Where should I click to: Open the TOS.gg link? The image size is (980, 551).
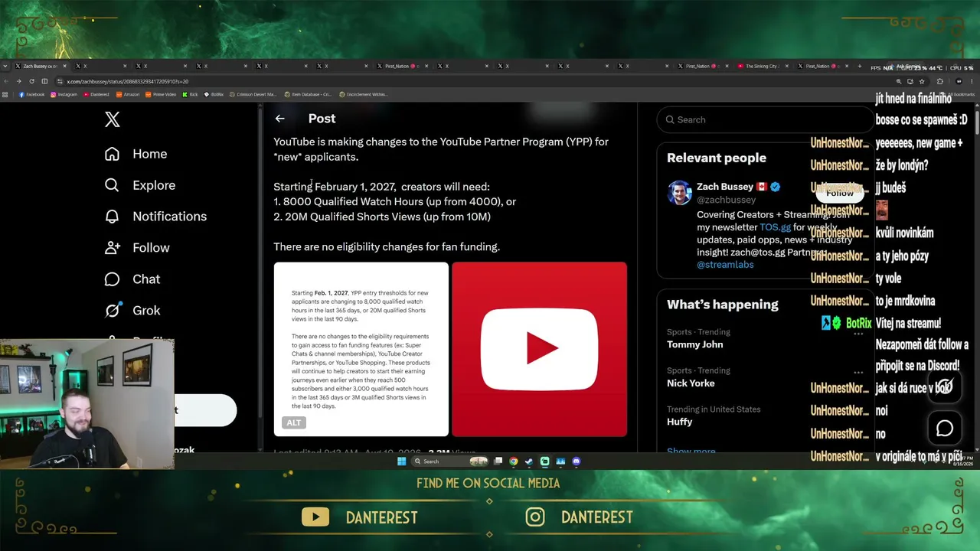(x=775, y=227)
